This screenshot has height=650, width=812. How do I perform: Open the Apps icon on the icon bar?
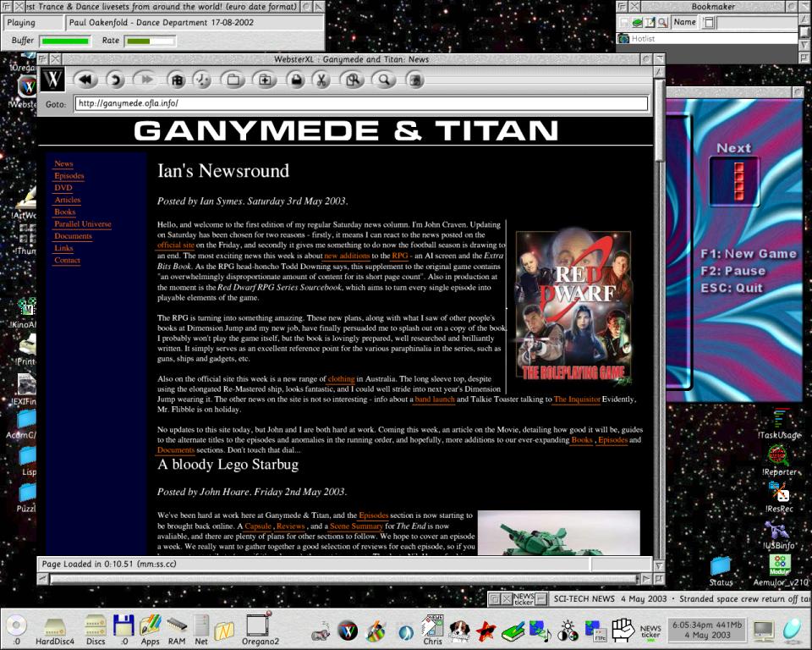click(x=151, y=630)
